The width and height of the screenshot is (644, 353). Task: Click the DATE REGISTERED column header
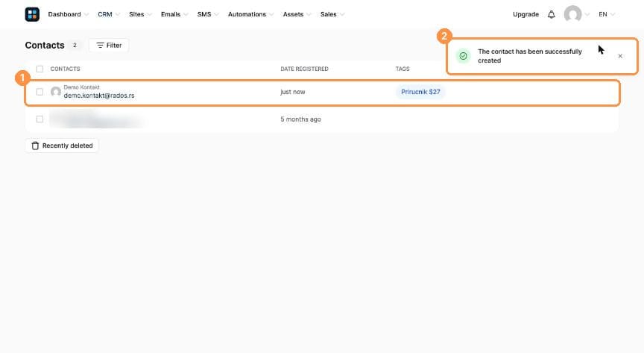304,69
